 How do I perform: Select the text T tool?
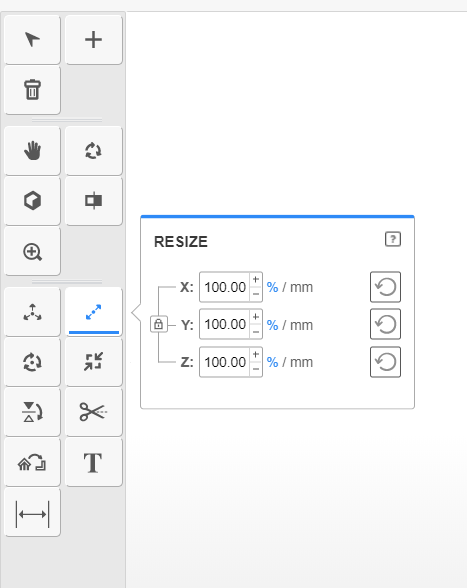[x=93, y=462]
